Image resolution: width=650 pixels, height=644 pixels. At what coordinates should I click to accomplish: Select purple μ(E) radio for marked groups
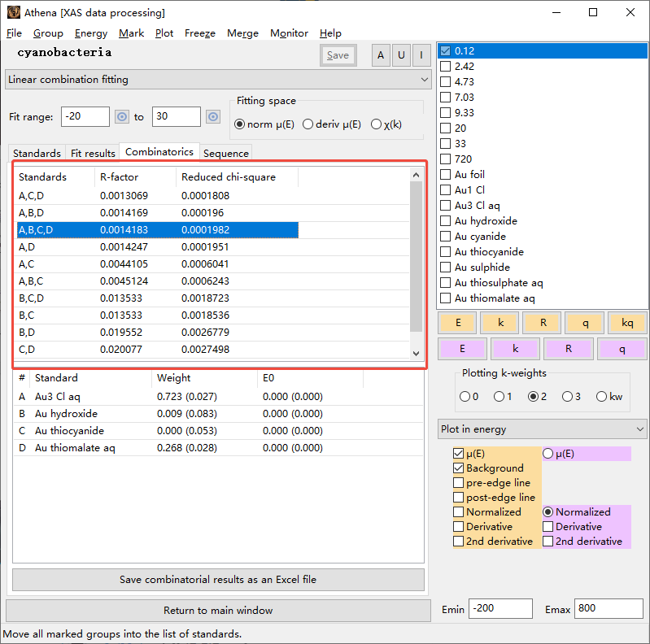coord(547,454)
